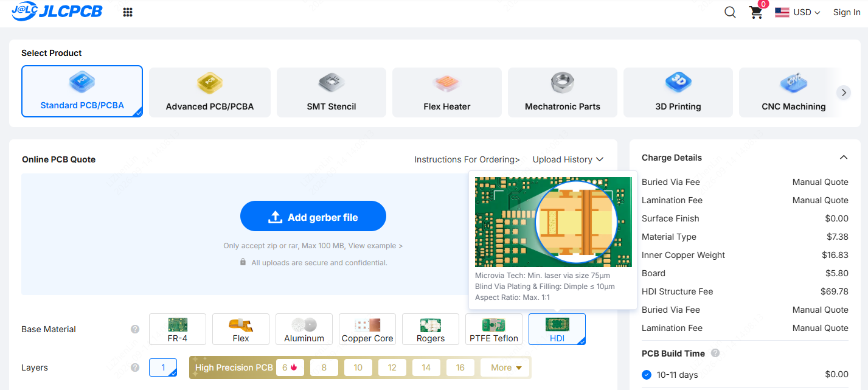Screen dimensions: 868x390
Task: Click the 3D Printing cube icon
Action: [x=678, y=83]
